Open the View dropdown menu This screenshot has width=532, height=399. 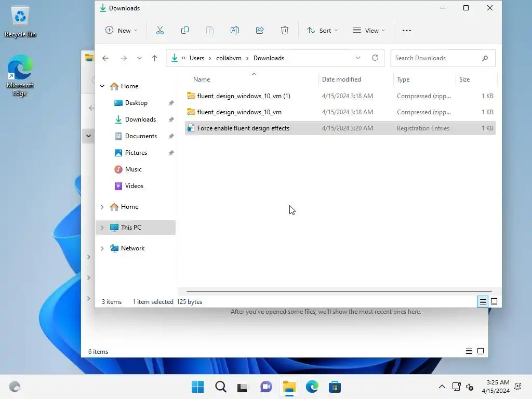coord(369,31)
